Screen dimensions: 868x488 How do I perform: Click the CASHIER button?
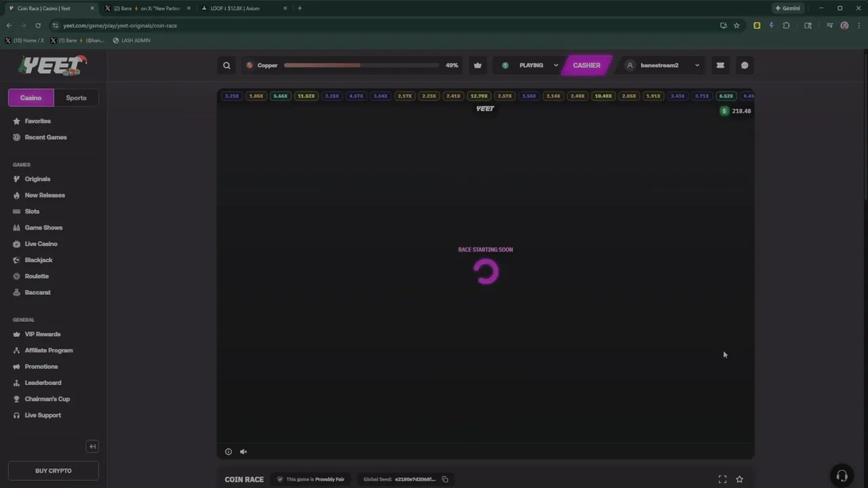click(x=587, y=66)
